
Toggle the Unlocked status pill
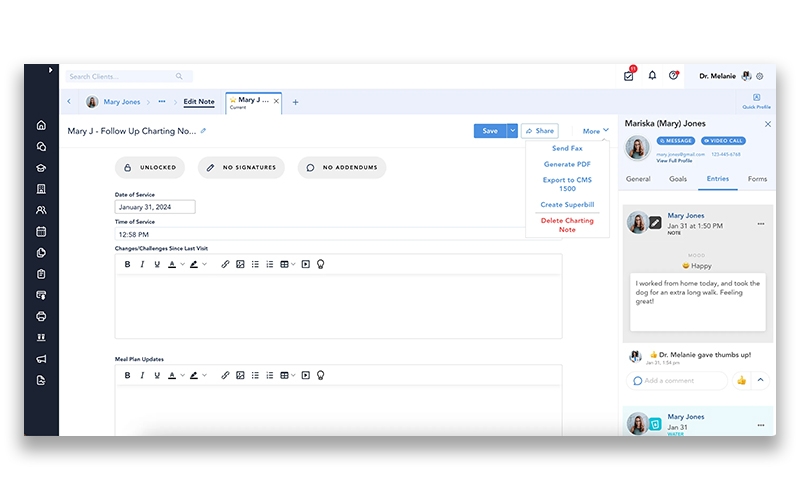pyautogui.click(x=149, y=168)
